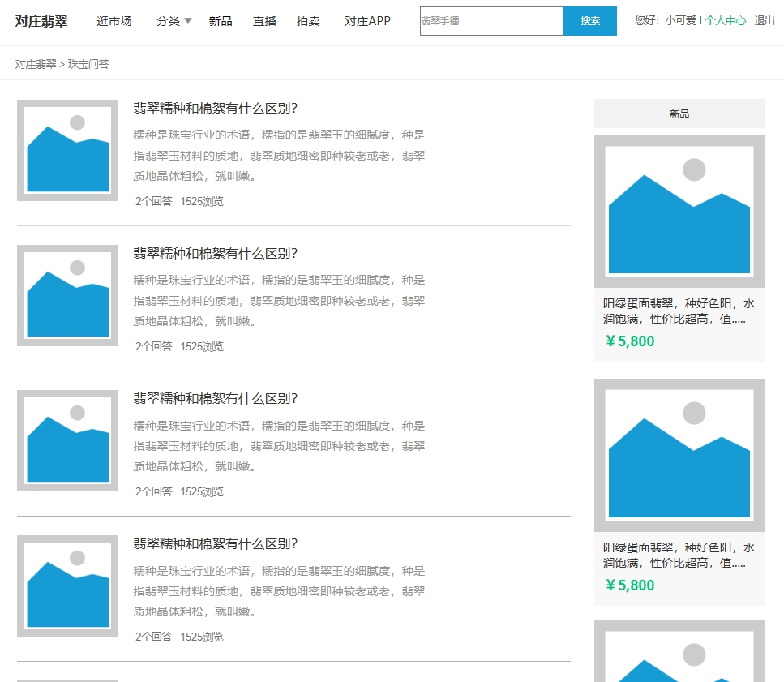The image size is (784, 682).
Task: Open the third sidebar product image
Action: [x=679, y=651]
